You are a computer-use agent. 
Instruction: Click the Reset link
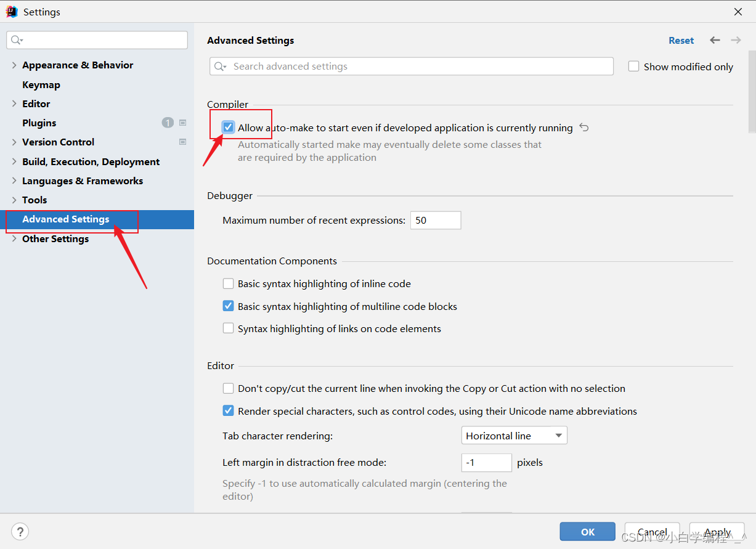click(681, 40)
